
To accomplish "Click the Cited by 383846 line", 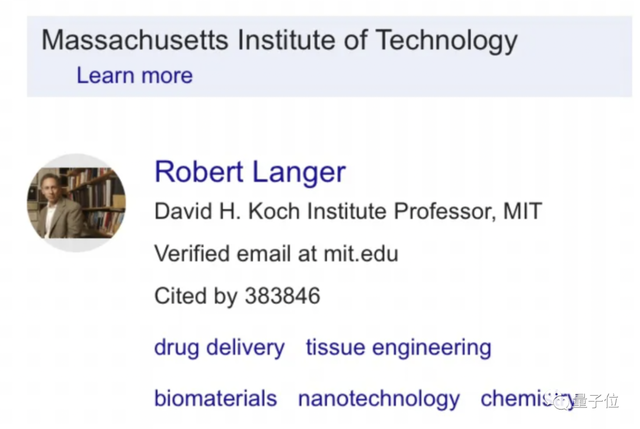I will click(237, 296).
